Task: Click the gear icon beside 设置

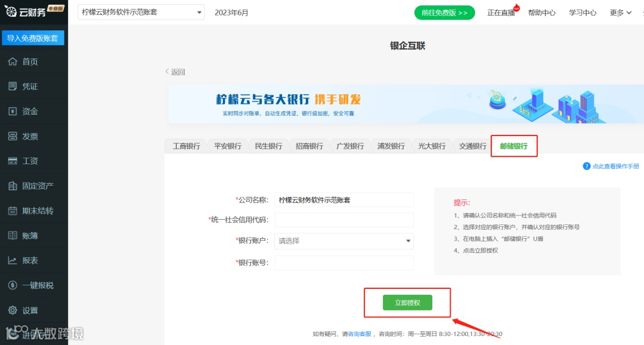Action: [13, 310]
